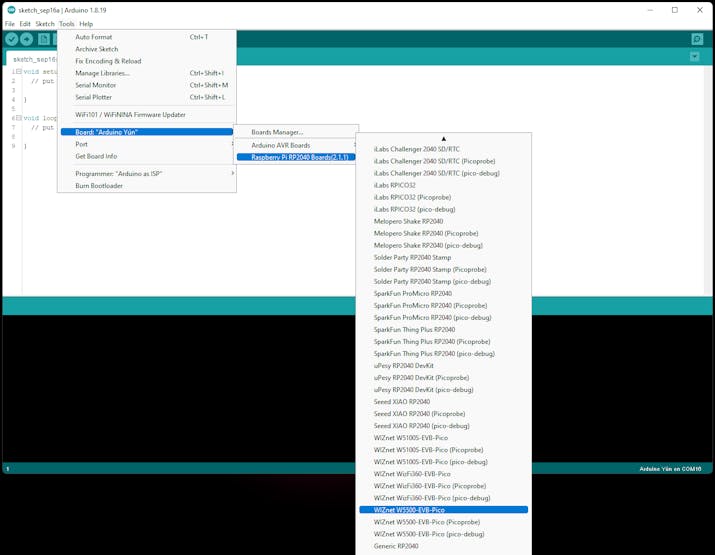This screenshot has width=715, height=555.
Task: Select plain Melopero Shake RP2040 board
Action: [443, 221]
